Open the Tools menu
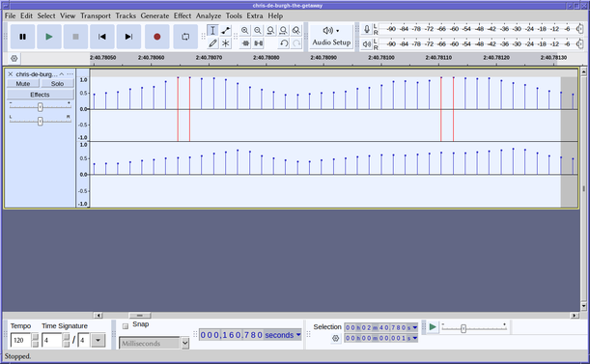 [234, 15]
